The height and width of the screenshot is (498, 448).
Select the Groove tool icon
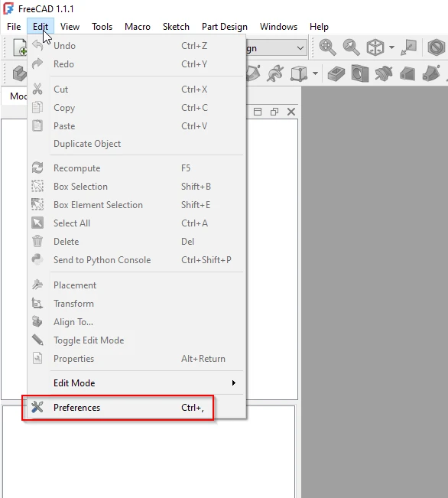point(384,73)
